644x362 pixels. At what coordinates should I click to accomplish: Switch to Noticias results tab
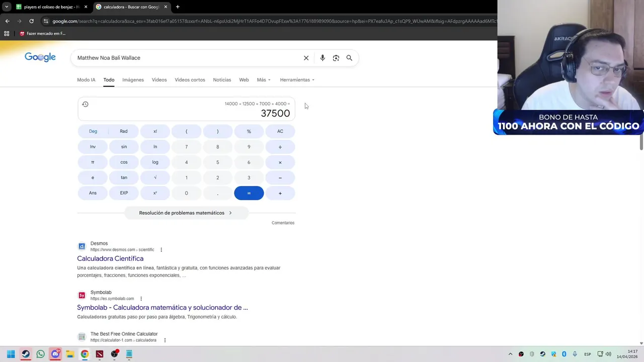(x=222, y=80)
